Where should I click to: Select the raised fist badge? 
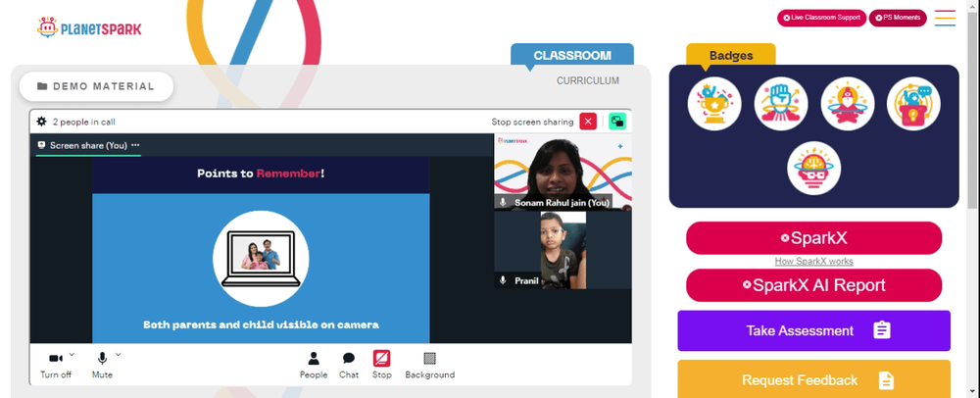781,104
